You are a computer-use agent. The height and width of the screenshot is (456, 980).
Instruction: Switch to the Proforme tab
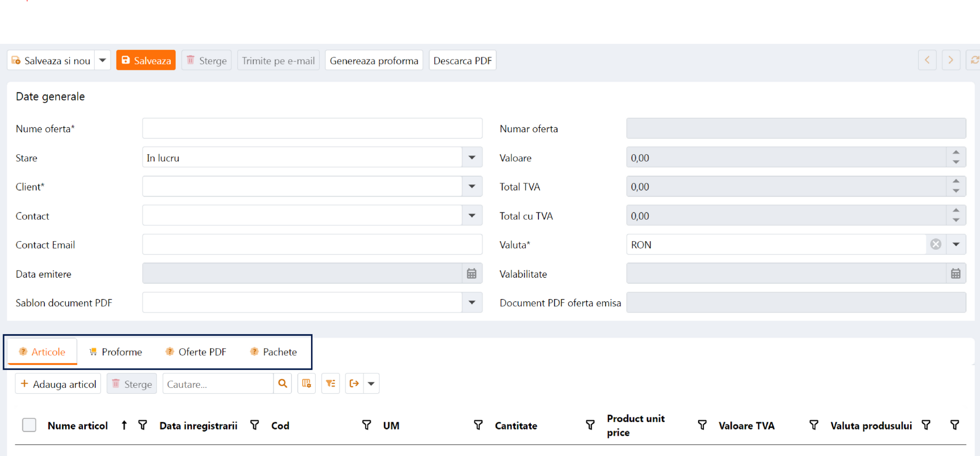click(116, 352)
